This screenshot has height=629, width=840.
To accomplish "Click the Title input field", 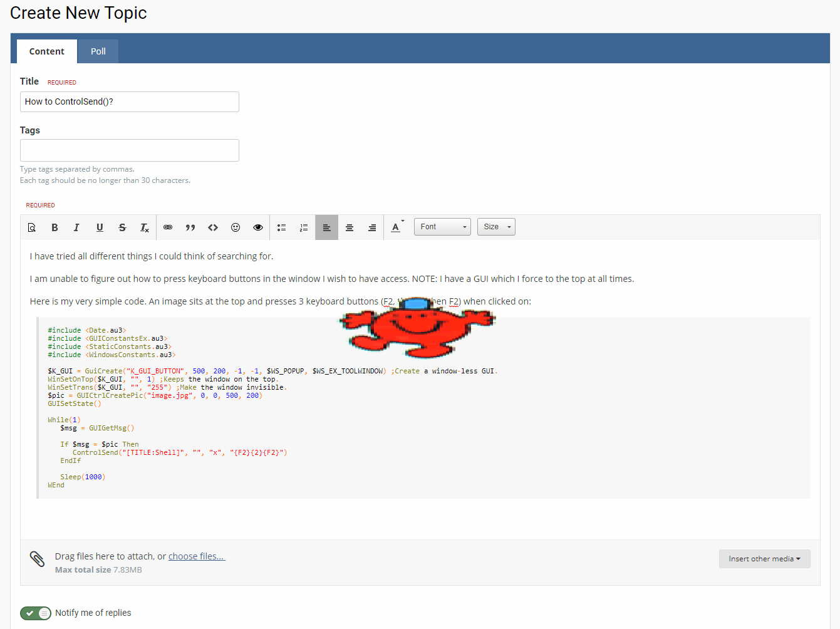I will pyautogui.click(x=130, y=101).
